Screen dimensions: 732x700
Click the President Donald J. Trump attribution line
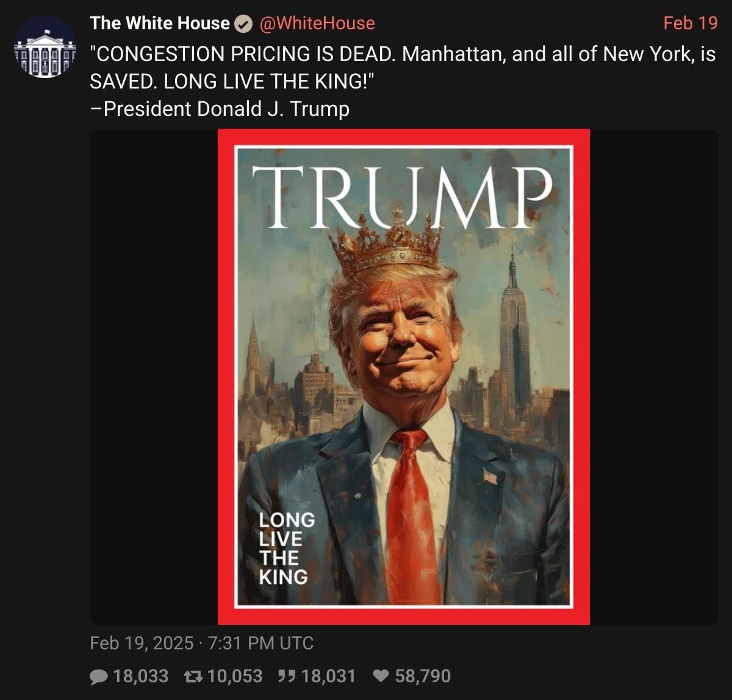click(x=220, y=109)
